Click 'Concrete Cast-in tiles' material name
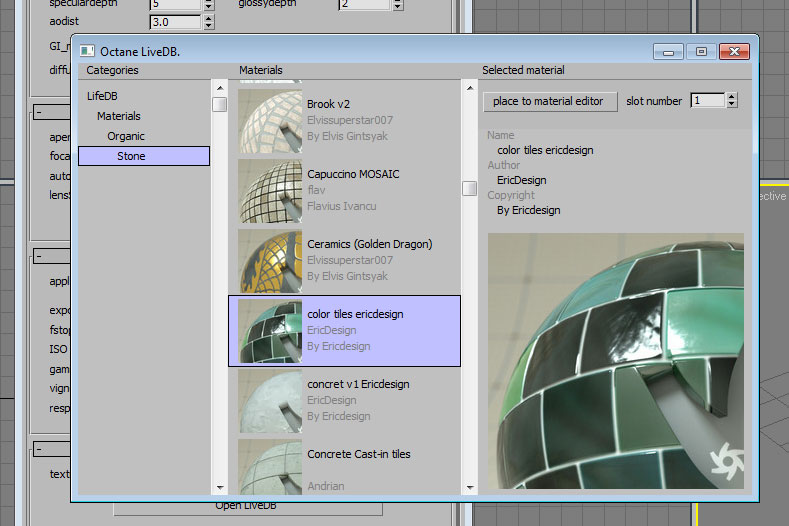 (359, 454)
